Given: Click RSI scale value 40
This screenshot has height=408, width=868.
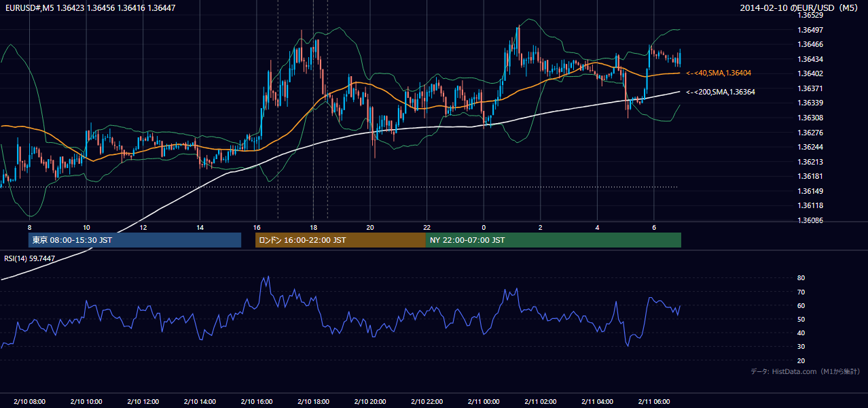Looking at the screenshot, I should point(801,333).
